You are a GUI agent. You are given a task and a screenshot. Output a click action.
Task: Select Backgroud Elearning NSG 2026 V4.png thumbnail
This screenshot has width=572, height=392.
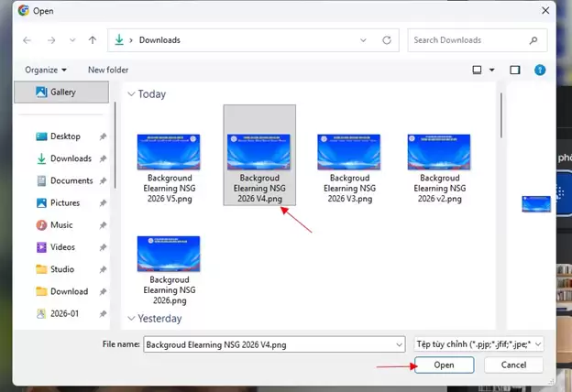(258, 152)
